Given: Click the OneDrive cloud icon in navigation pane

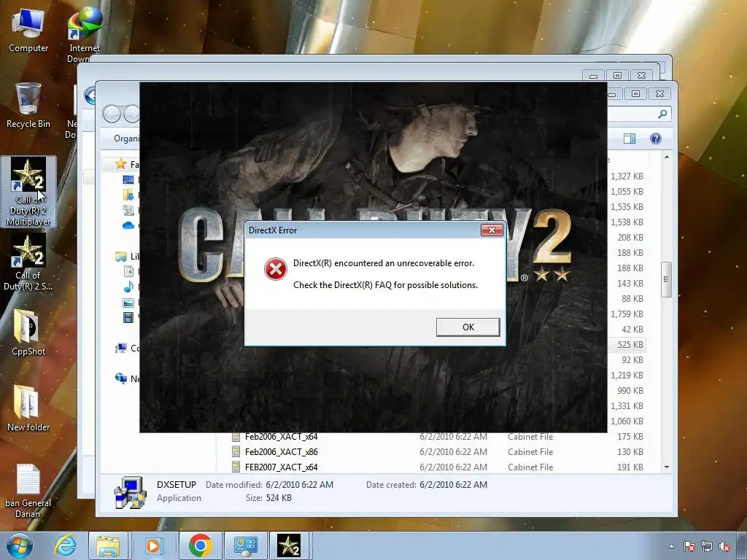Looking at the screenshot, I should 128,225.
